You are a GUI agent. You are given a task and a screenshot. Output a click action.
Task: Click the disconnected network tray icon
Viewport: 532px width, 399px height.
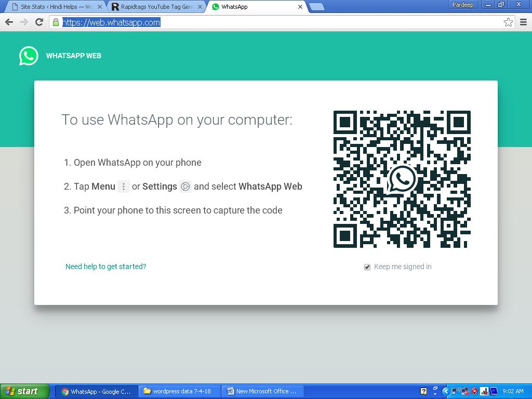click(x=465, y=392)
